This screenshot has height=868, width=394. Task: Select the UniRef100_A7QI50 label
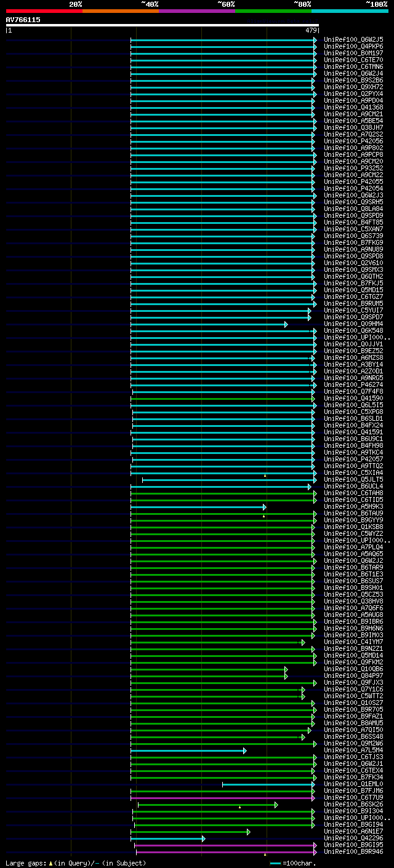(x=353, y=730)
